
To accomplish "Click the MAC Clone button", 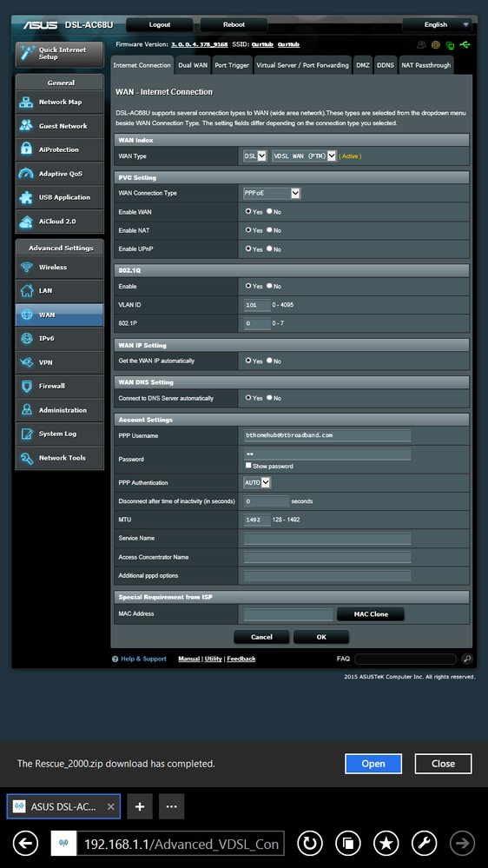I will [x=371, y=614].
